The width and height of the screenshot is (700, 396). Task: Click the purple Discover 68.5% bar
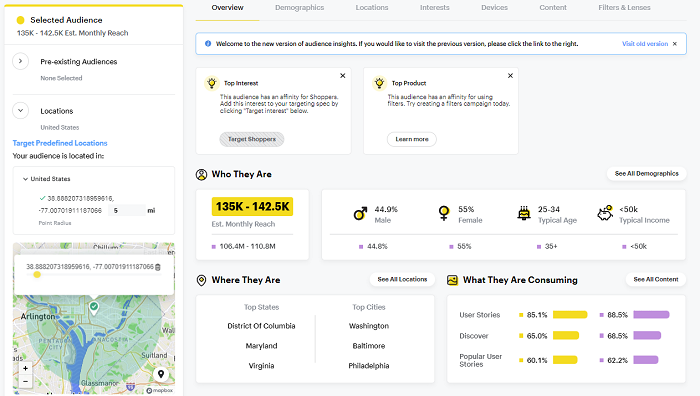[647, 336]
